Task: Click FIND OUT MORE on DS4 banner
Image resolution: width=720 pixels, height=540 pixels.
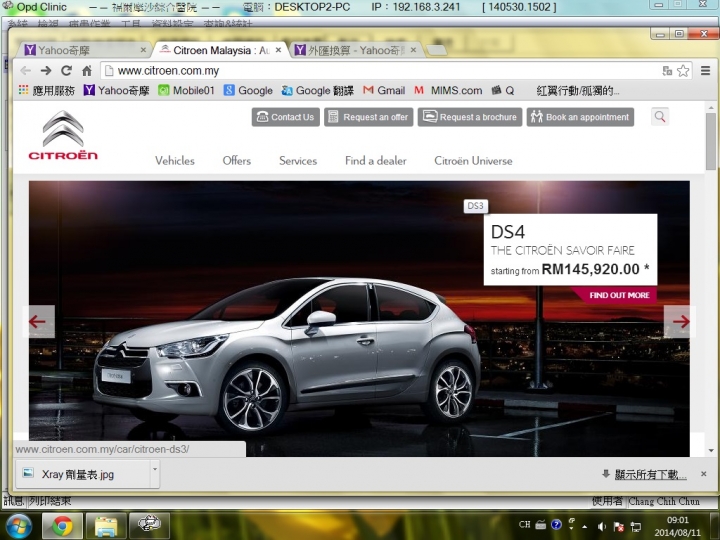Action: [617, 295]
